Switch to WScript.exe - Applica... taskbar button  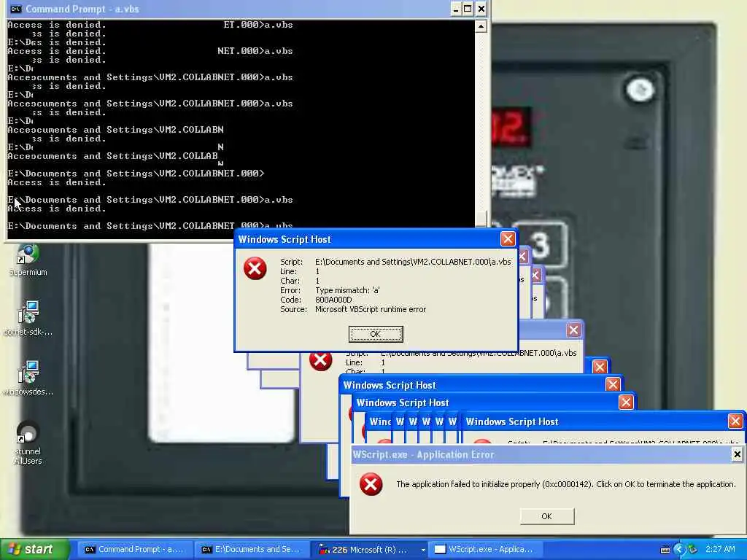[x=485, y=550]
